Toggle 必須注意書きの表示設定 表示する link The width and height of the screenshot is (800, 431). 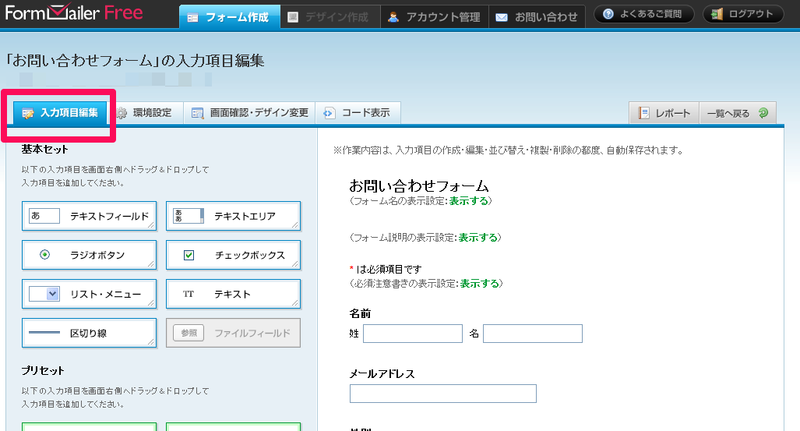point(480,284)
